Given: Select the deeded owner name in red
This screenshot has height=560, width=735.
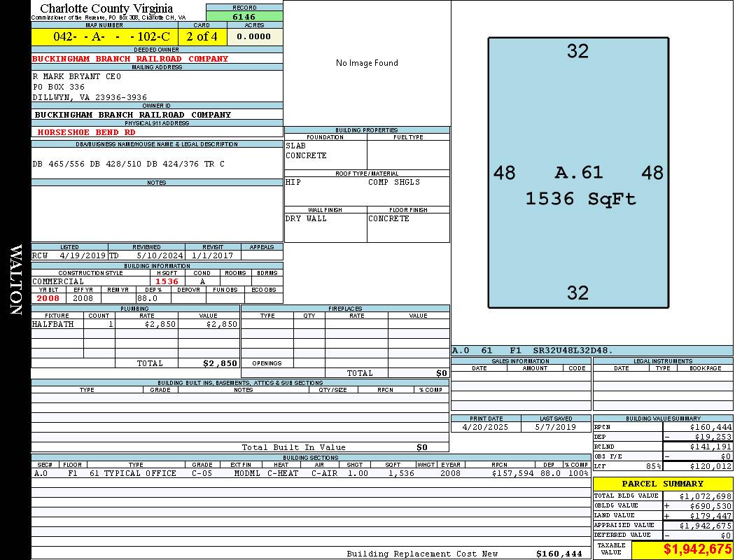Looking at the screenshot, I should click(x=131, y=59).
